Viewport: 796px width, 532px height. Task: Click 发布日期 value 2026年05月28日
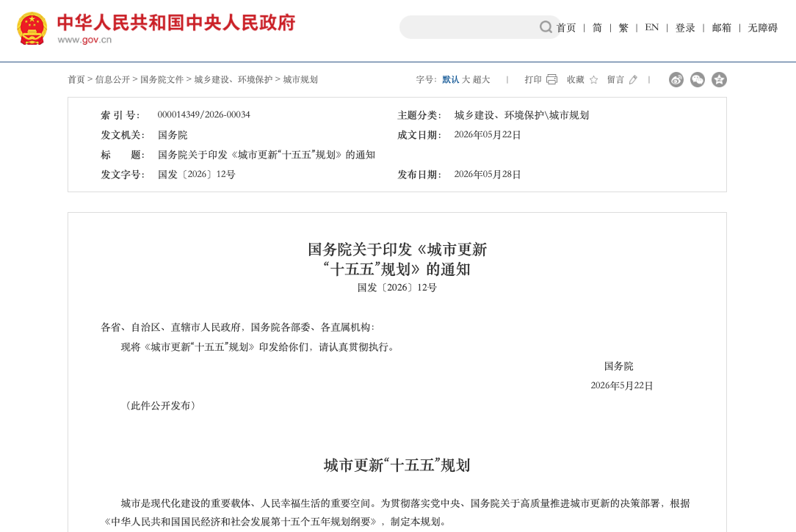488,175
